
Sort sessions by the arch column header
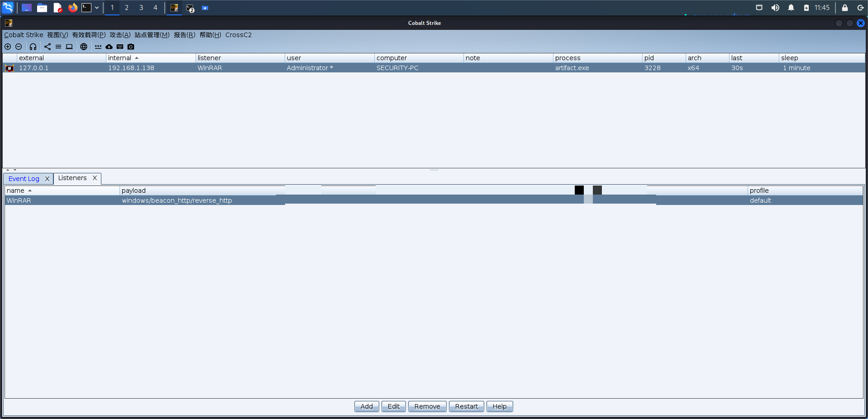707,58
